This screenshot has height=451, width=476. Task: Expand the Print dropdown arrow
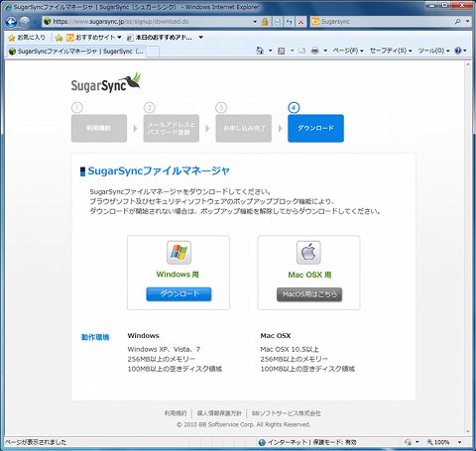[x=325, y=51]
